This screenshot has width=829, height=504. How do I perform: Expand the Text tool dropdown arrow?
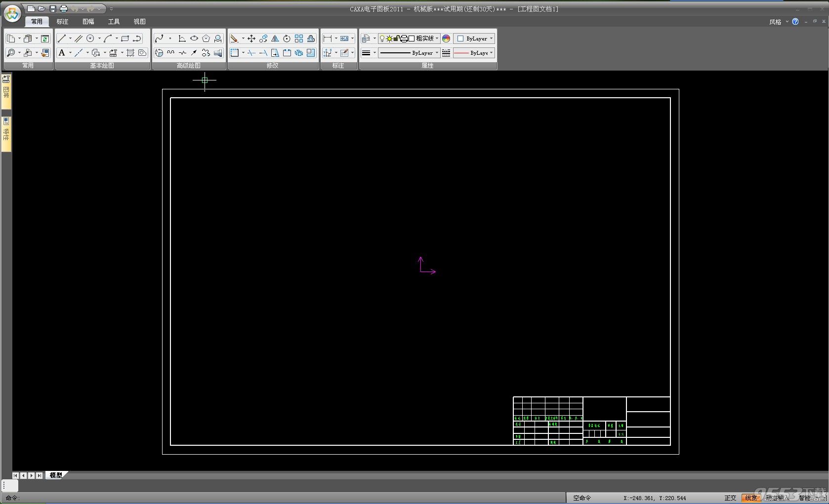click(x=70, y=53)
